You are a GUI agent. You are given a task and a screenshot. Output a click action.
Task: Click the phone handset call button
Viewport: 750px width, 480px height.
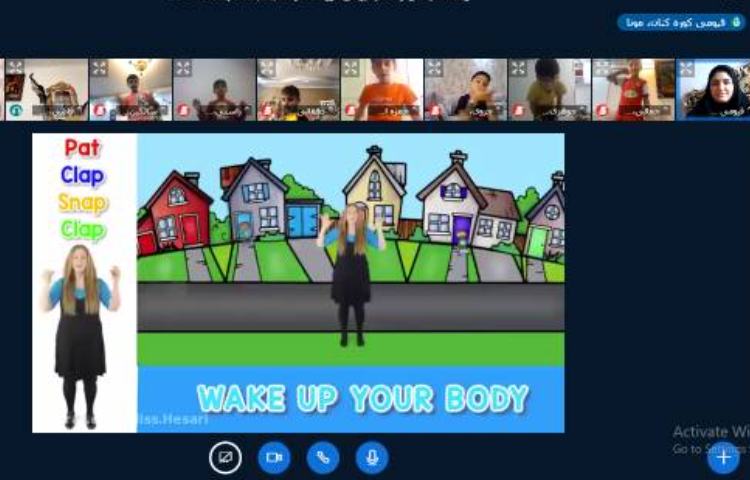[x=323, y=457]
